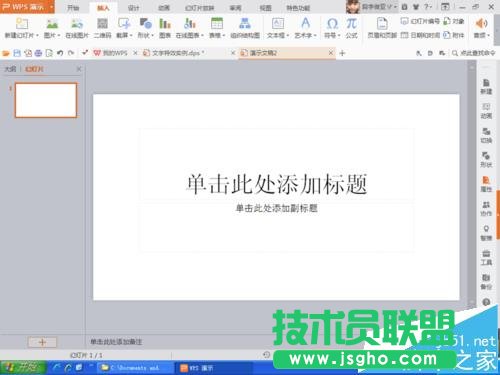Screen dimensions: 500x375
Task: Click the notes area 单击此处添加备注
Action: (116, 342)
